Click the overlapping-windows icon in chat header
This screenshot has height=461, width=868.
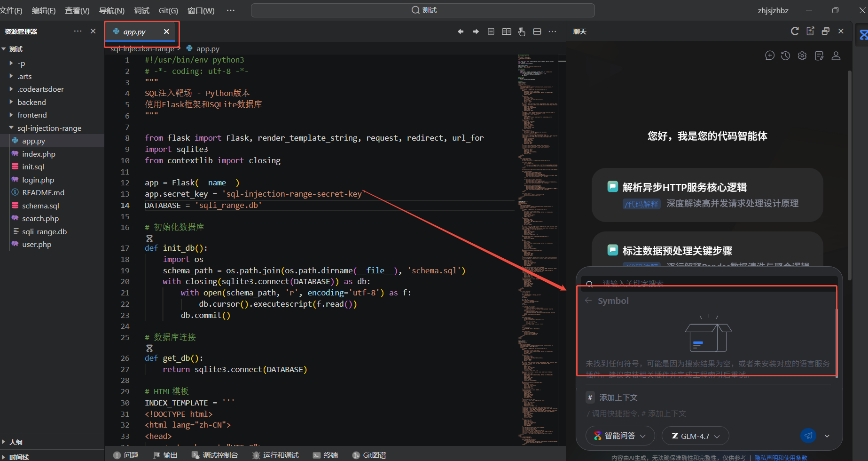coord(826,31)
